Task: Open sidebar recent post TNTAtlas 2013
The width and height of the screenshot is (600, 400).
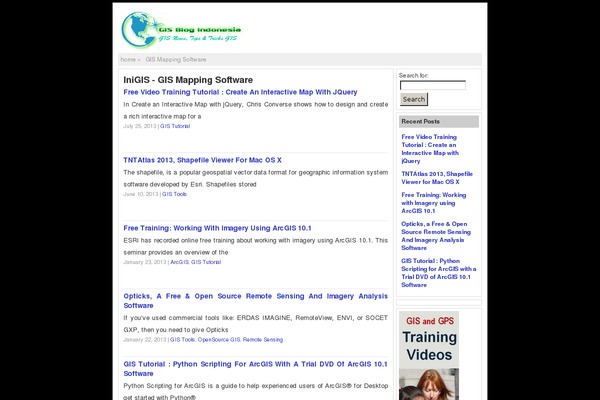Action: point(437,178)
